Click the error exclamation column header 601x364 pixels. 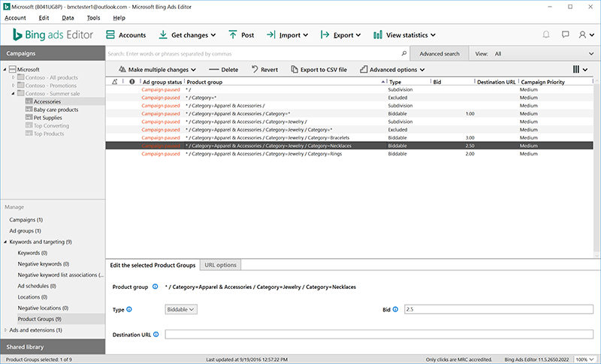132,82
